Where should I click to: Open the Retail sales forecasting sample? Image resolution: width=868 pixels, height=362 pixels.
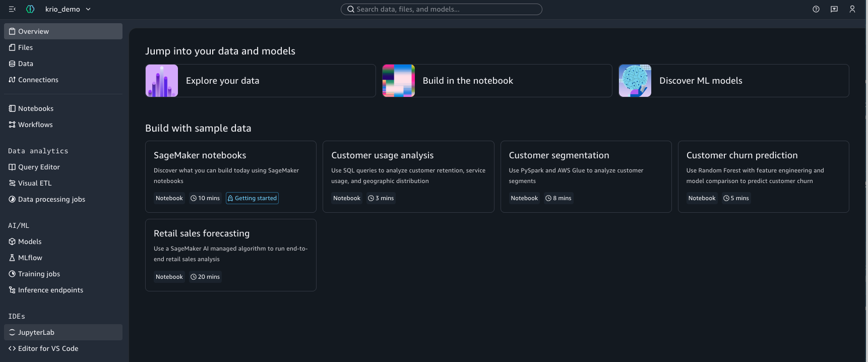231,255
